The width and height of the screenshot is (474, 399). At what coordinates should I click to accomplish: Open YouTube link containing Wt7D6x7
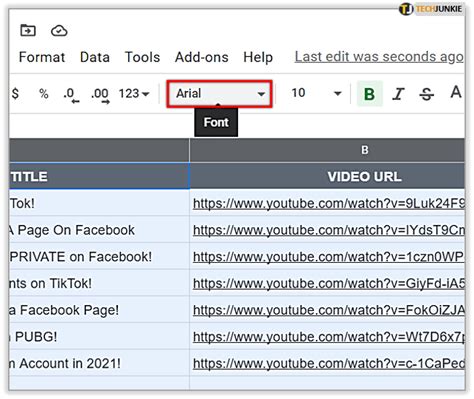pyautogui.click(x=328, y=337)
